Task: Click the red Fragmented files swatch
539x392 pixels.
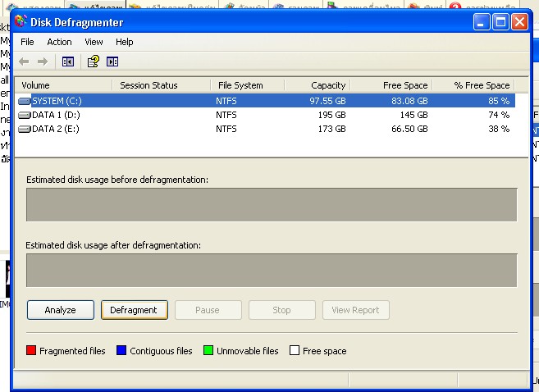Action: coord(31,350)
